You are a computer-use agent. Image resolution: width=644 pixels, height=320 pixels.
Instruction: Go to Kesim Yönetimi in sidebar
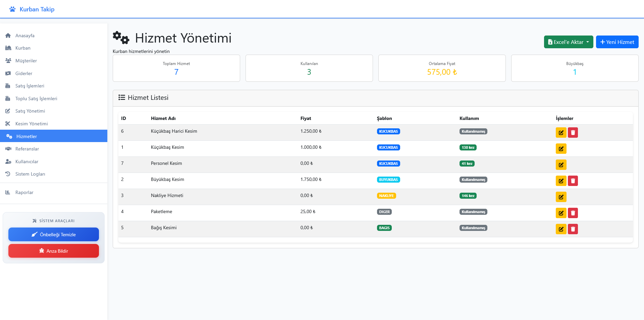click(x=32, y=124)
